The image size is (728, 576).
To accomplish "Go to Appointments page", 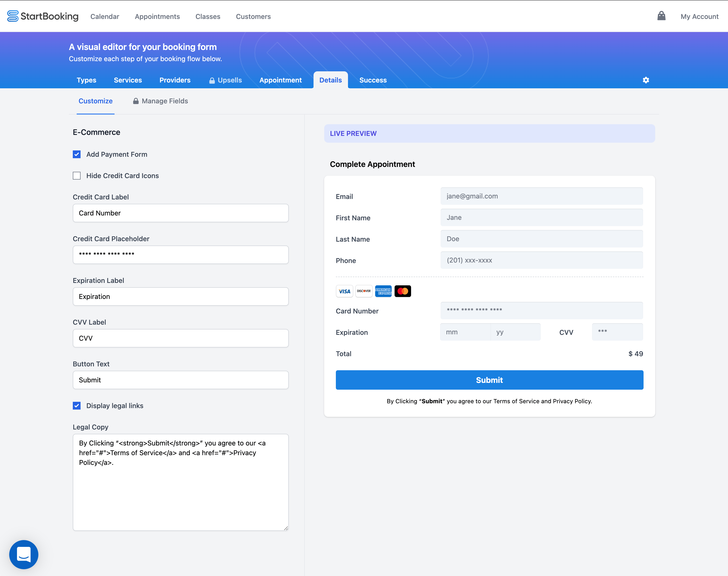I will tap(157, 16).
